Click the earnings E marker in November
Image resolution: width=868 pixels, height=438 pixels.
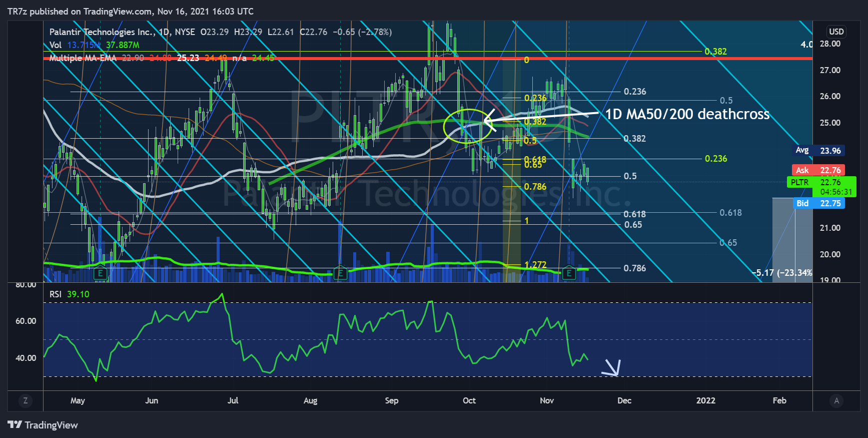click(x=569, y=273)
